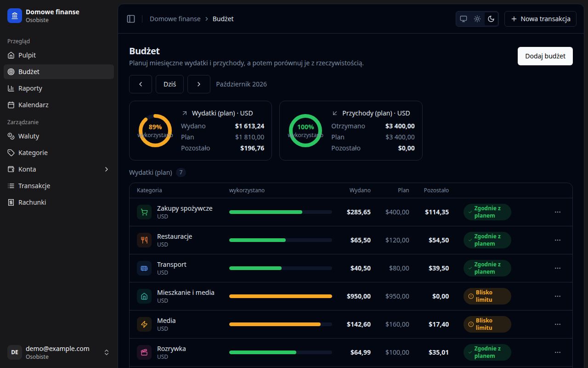Click the Blisko limitu badge for Media
The width and height of the screenshot is (588, 368).
click(x=487, y=324)
